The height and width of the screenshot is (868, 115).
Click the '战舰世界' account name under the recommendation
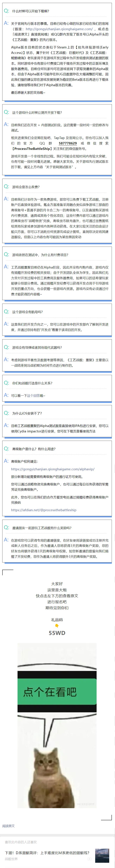point(11,859)
